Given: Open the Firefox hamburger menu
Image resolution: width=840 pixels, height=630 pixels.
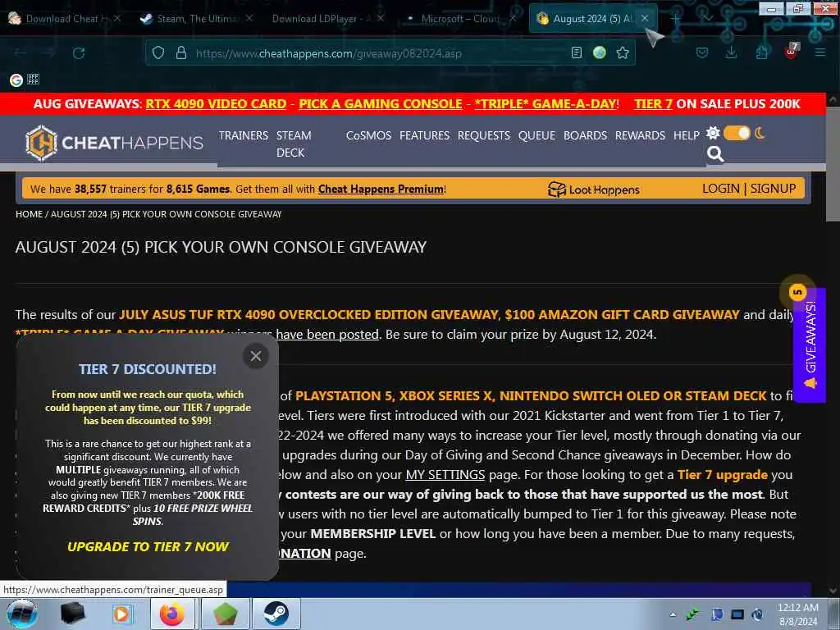Looking at the screenshot, I should [820, 52].
